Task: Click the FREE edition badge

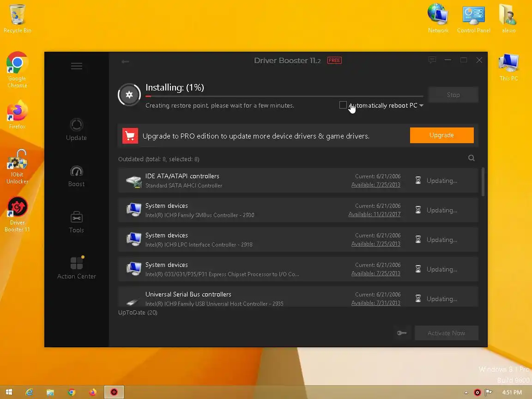Action: (334, 60)
